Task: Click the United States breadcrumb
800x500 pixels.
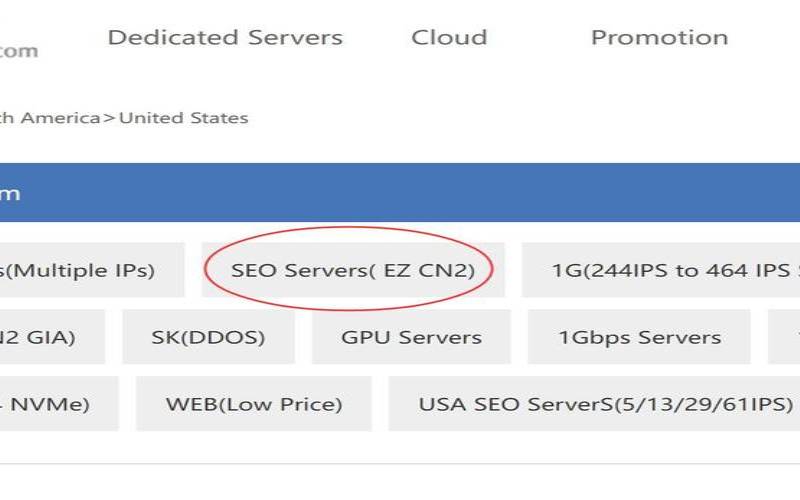Action: click(x=183, y=118)
